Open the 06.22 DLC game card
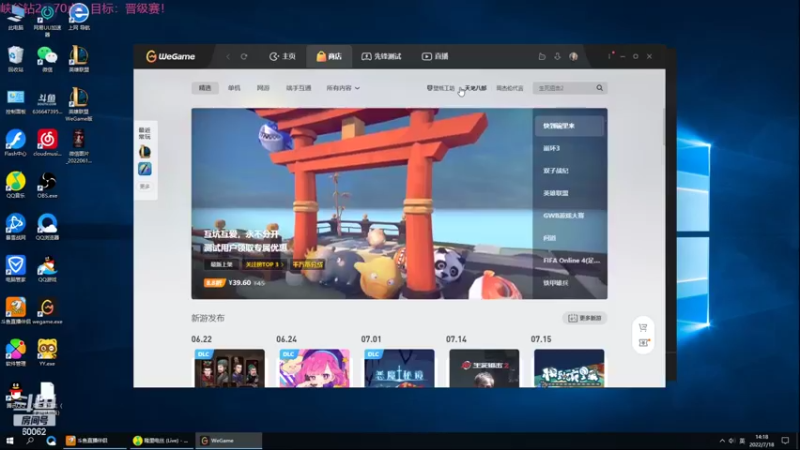Screen dimensions: 800x450 tap(229, 368)
